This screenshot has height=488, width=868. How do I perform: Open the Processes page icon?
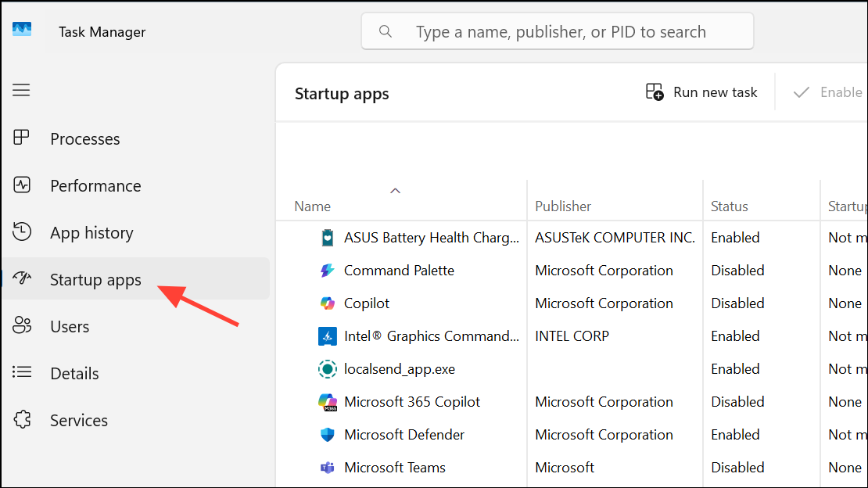(x=22, y=138)
